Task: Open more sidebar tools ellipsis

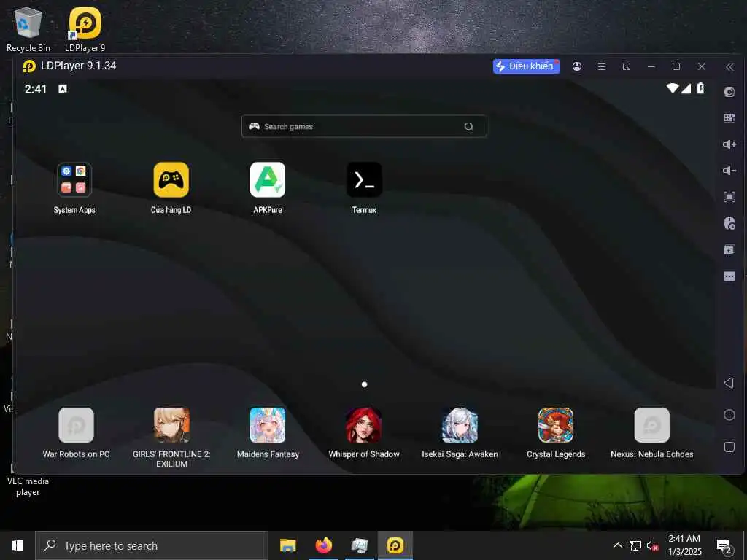Action: click(729, 276)
